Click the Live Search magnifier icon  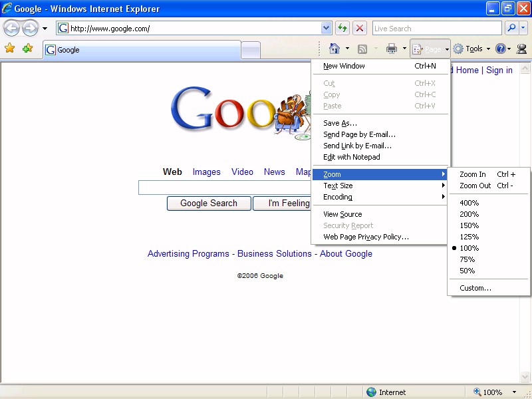[x=511, y=28]
